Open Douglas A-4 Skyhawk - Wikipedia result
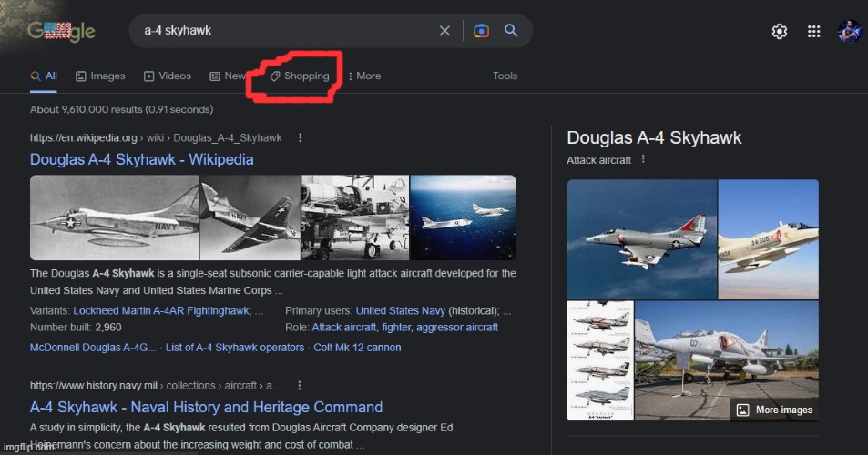The width and height of the screenshot is (868, 455). point(142,159)
